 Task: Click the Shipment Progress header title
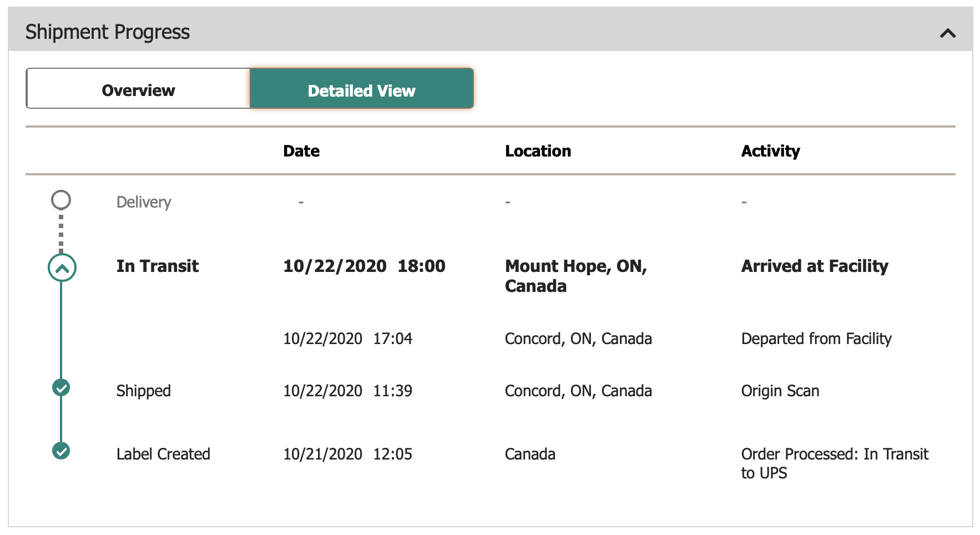tap(108, 32)
